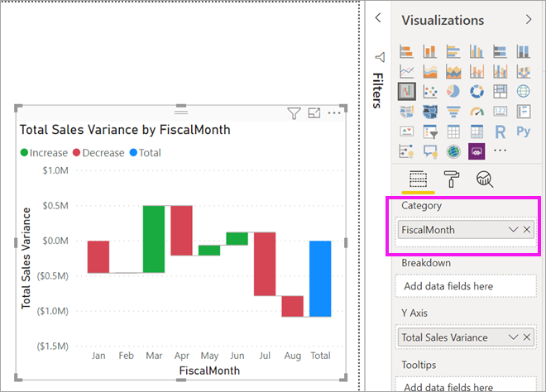This screenshot has height=392, width=546.
Task: Select the clustered bar chart visual
Action: pos(453,51)
